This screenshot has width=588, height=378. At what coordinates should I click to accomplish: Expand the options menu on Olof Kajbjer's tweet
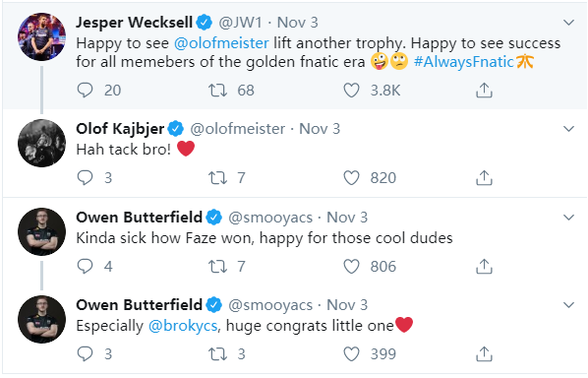coord(569,129)
